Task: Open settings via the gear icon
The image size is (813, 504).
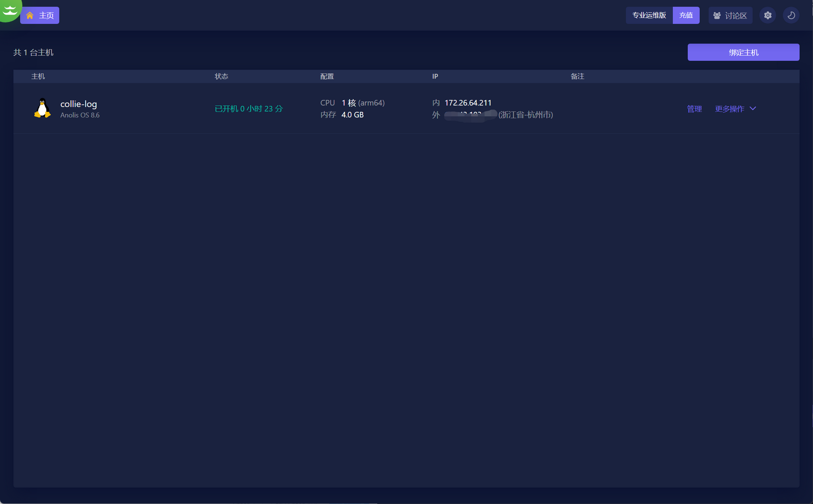Action: point(767,15)
